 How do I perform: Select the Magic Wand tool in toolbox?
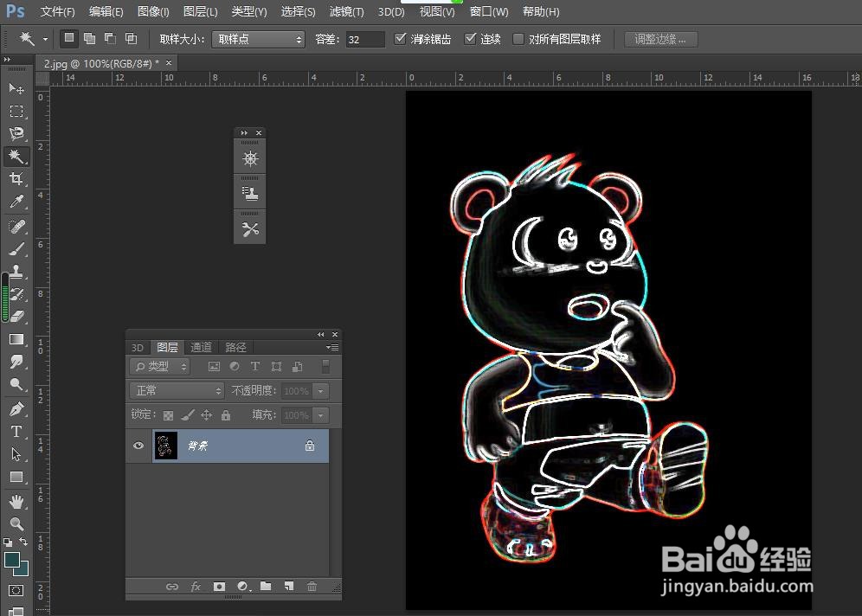[x=16, y=157]
